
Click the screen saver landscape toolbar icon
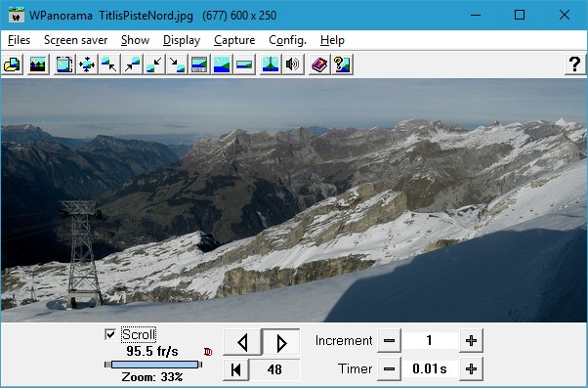(38, 65)
